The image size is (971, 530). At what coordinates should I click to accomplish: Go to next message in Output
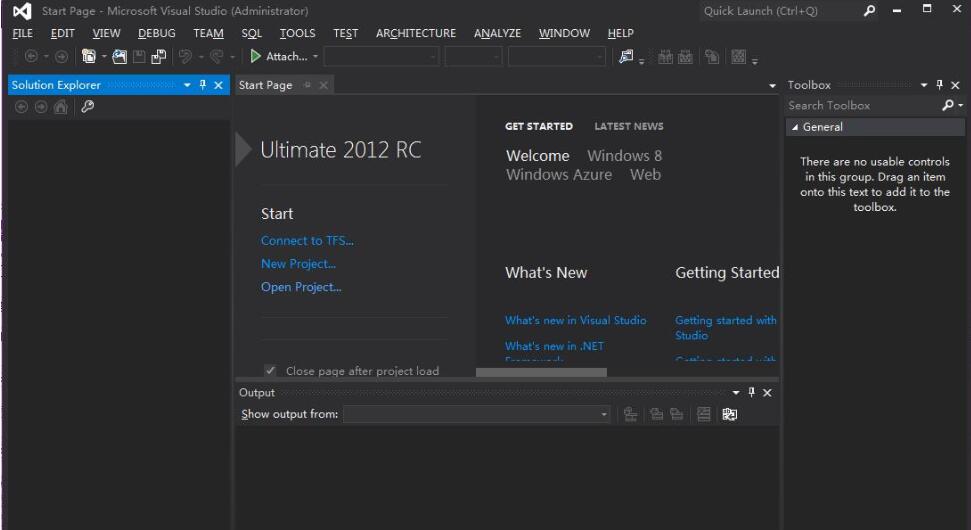point(677,414)
